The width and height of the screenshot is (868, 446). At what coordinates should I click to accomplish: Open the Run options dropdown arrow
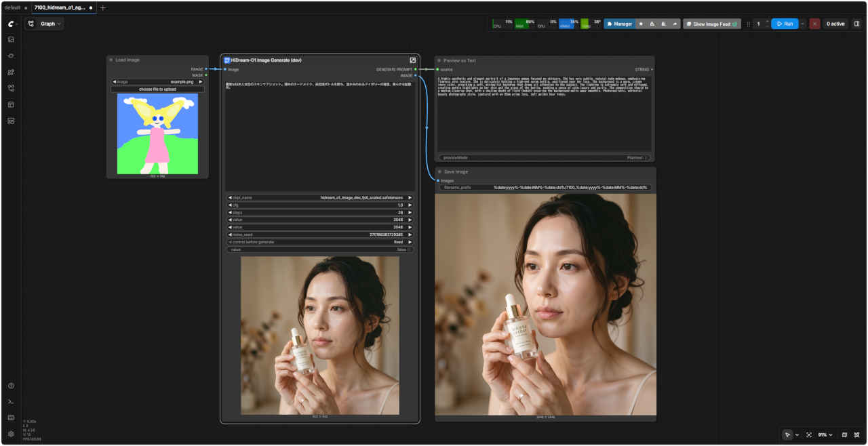[803, 24]
